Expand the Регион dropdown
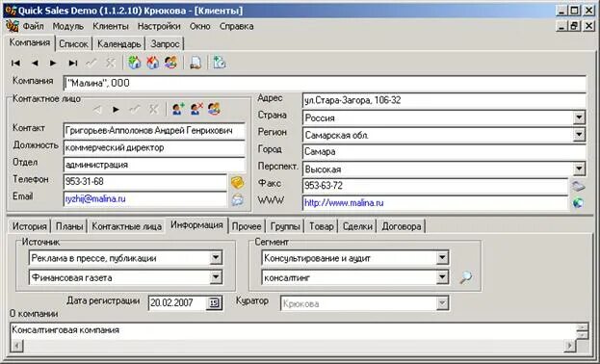Image resolution: width=600 pixels, height=364 pixels. 580,135
